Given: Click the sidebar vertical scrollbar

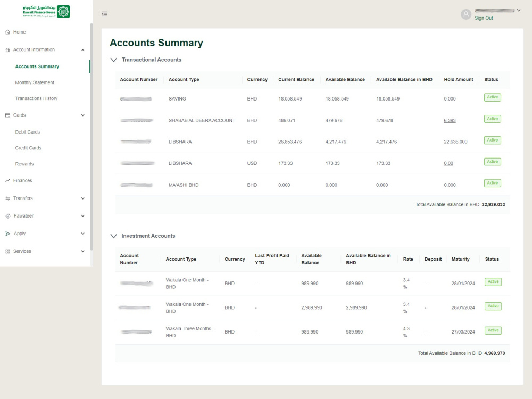Looking at the screenshot, I should click(92, 137).
